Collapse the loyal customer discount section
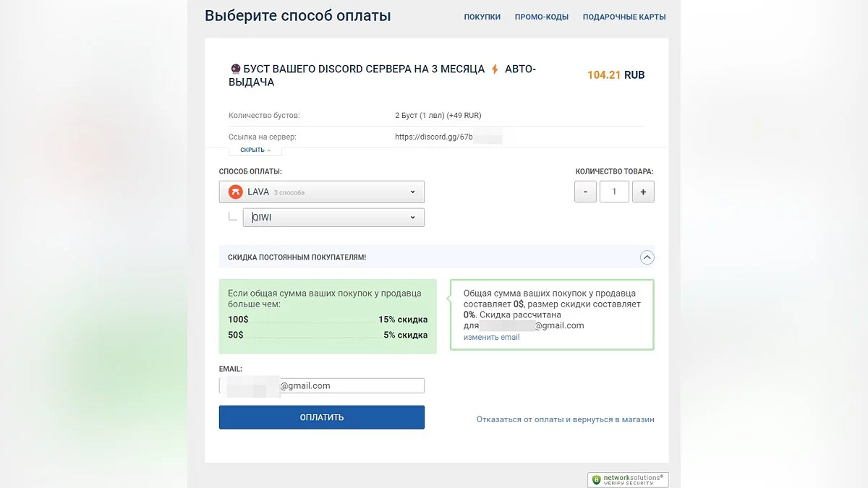This screenshot has height=488, width=868. (647, 257)
